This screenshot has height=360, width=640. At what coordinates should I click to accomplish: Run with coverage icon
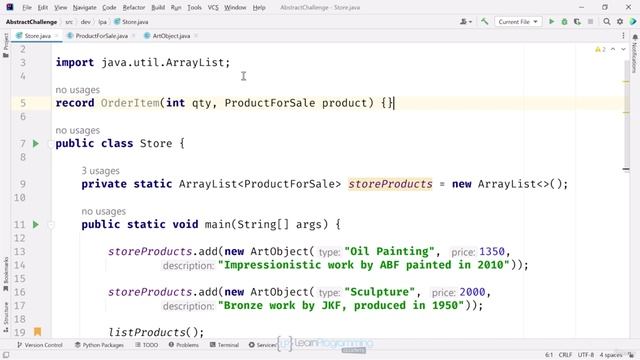(x=577, y=22)
